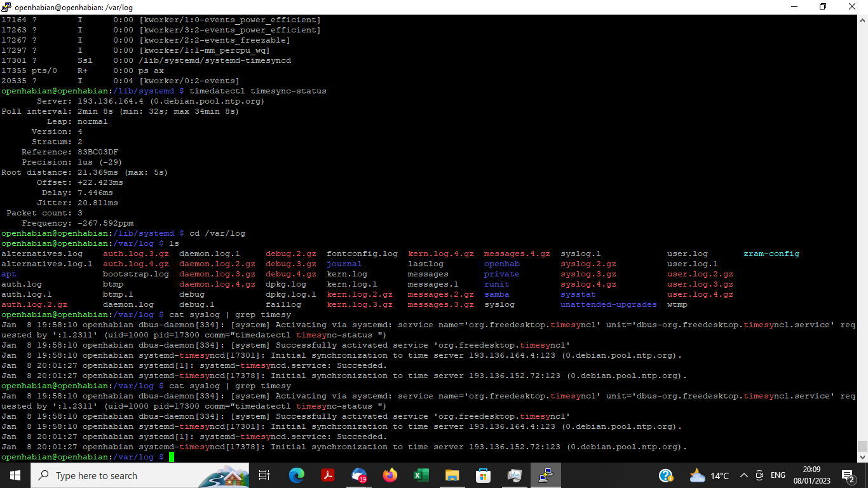The image size is (868, 488).
Task: Click the Task View icon on taskbar
Action: 264,475
